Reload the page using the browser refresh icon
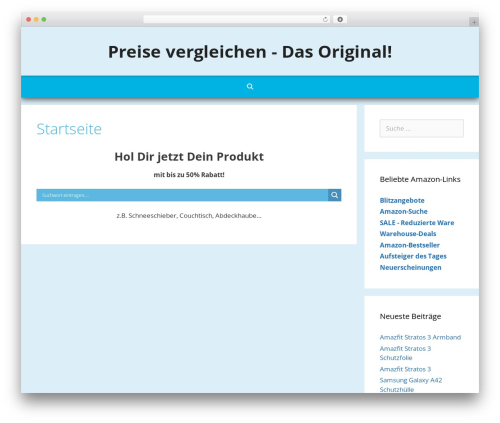The height and width of the screenshot is (423, 500). tap(325, 20)
